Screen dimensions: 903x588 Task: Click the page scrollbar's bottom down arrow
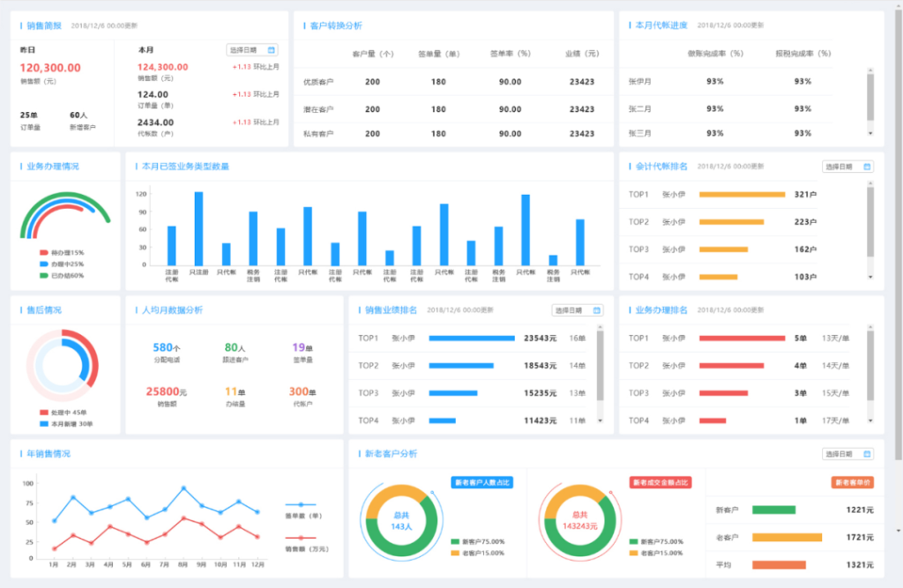898,531
